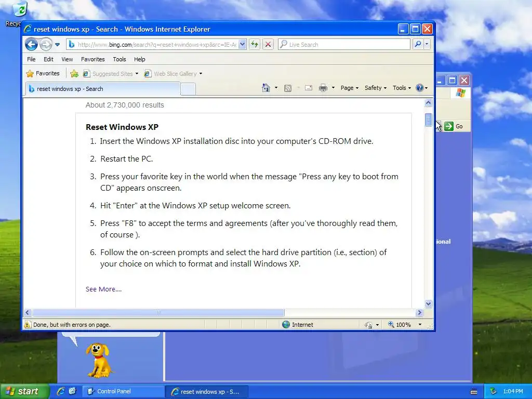The height and width of the screenshot is (399, 532).
Task: Click the search companion dog character
Action: click(98, 360)
